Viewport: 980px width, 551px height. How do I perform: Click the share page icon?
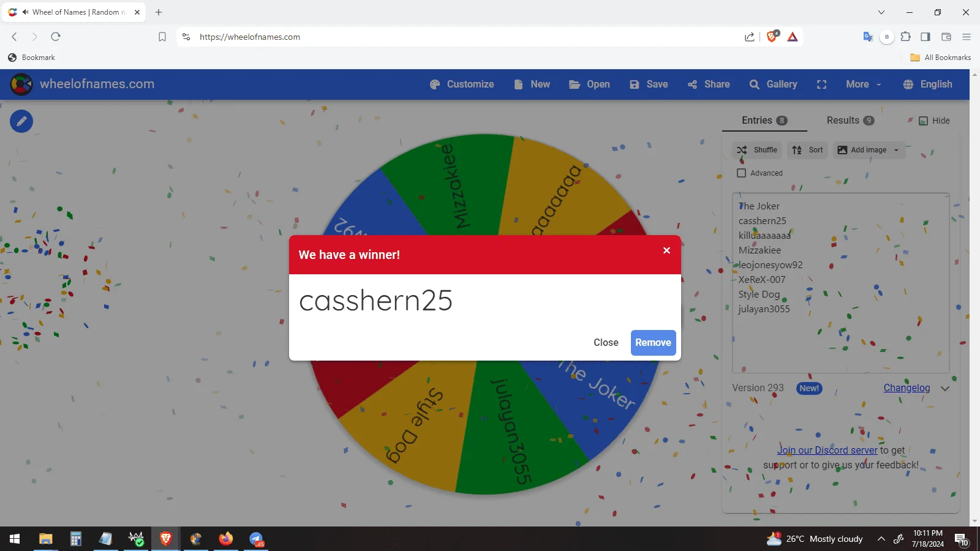pyautogui.click(x=750, y=37)
